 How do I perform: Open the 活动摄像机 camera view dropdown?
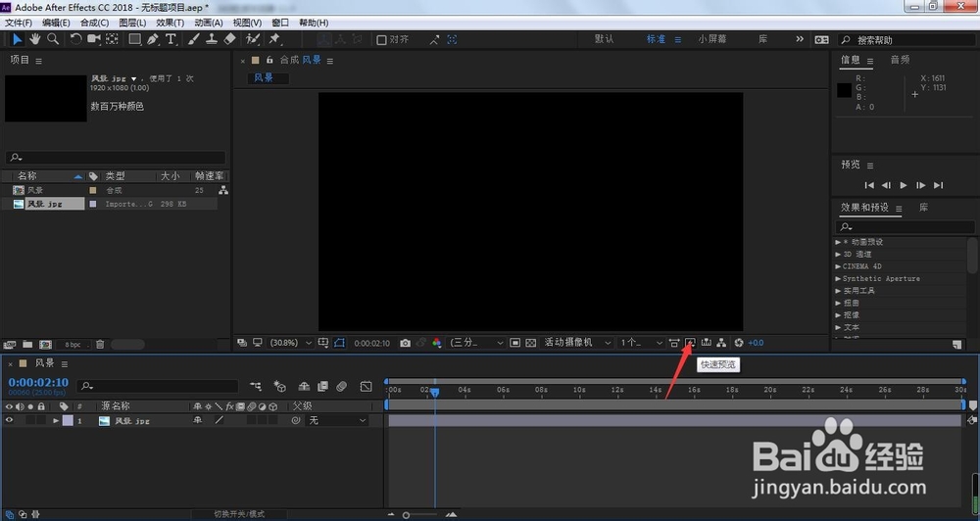click(x=576, y=343)
